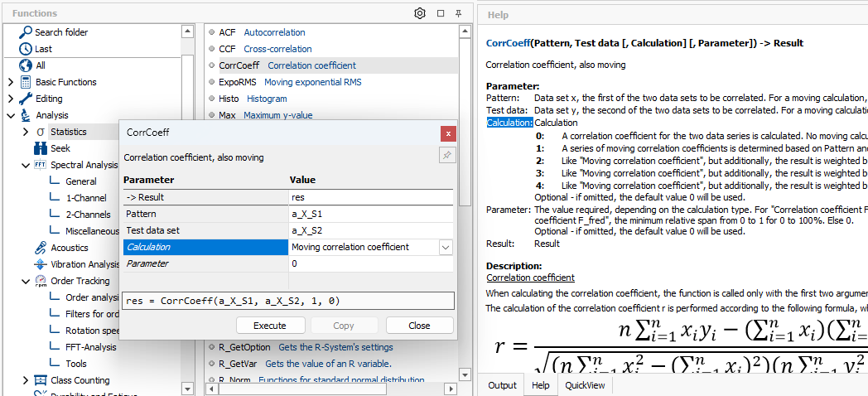The width and height of the screenshot is (868, 396).
Task: Pin the CorrCoeff dialog with pushpin
Action: click(x=446, y=155)
